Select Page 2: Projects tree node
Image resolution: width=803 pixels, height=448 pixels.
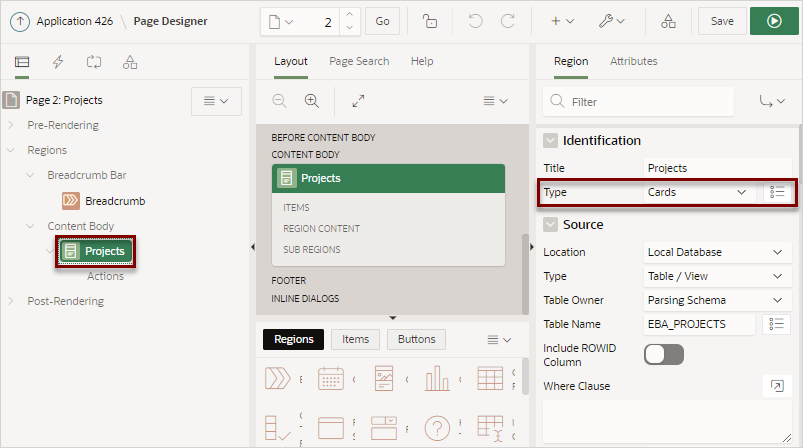[64, 100]
